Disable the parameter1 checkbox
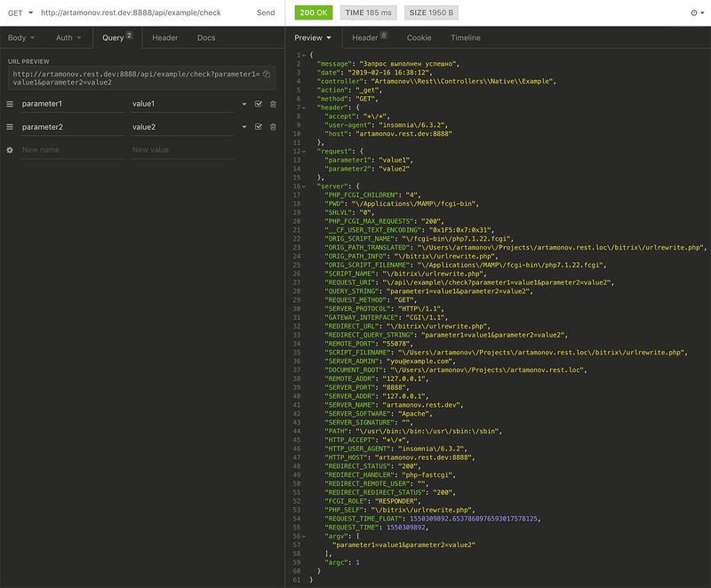 [x=258, y=104]
